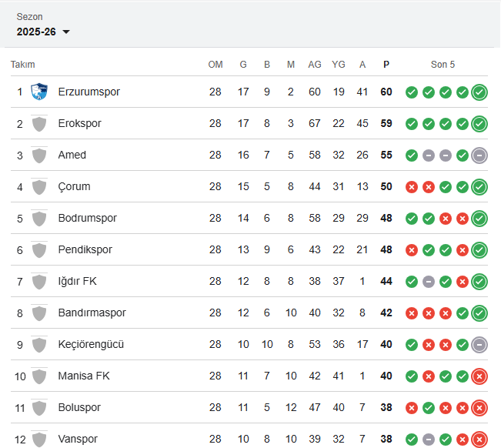This screenshot has height=448, width=501.
Task: Click the Takım column header
Action: (23, 65)
